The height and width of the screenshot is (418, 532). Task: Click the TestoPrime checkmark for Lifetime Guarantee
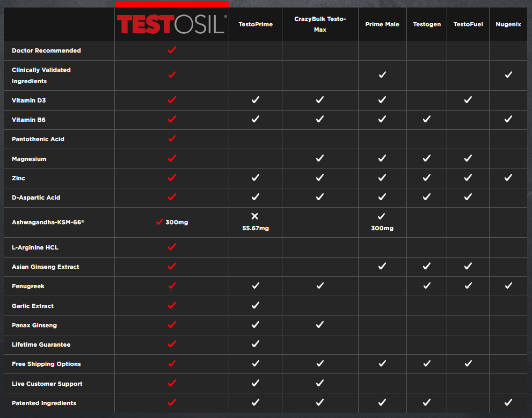point(255,344)
